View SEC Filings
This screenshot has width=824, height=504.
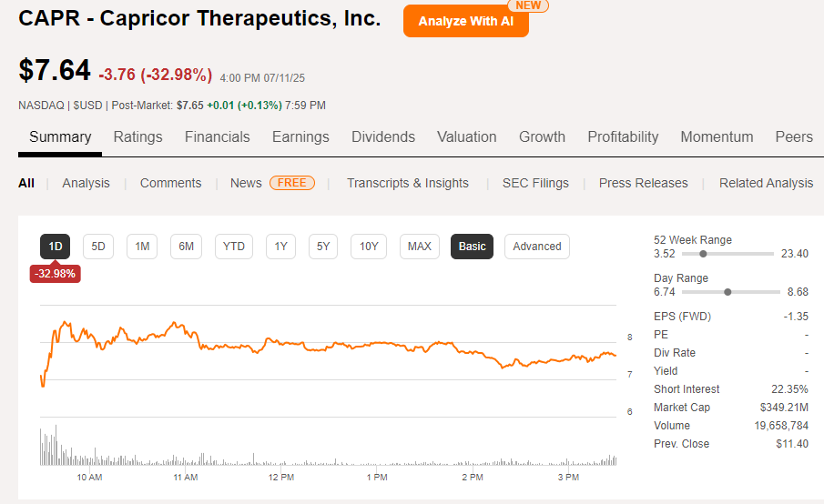[535, 183]
